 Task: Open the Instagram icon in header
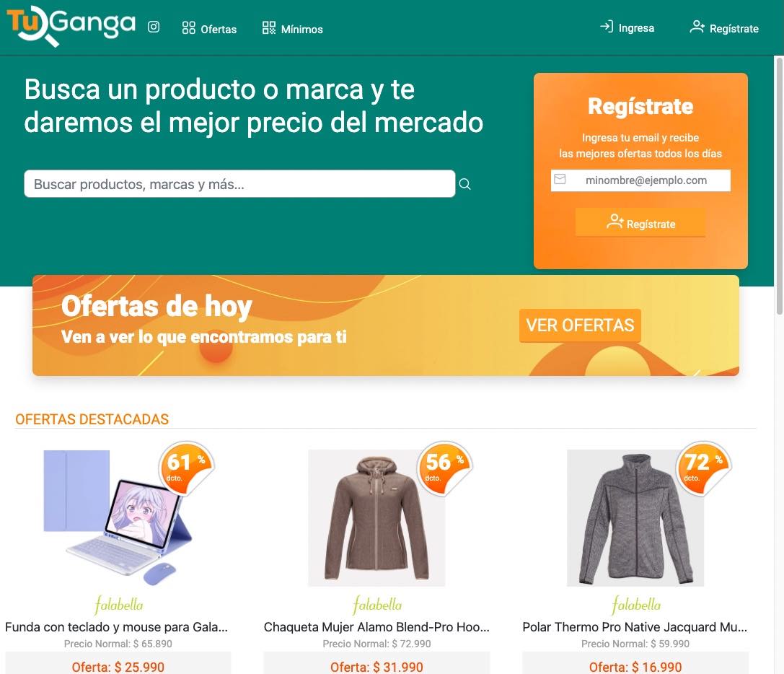tap(154, 27)
